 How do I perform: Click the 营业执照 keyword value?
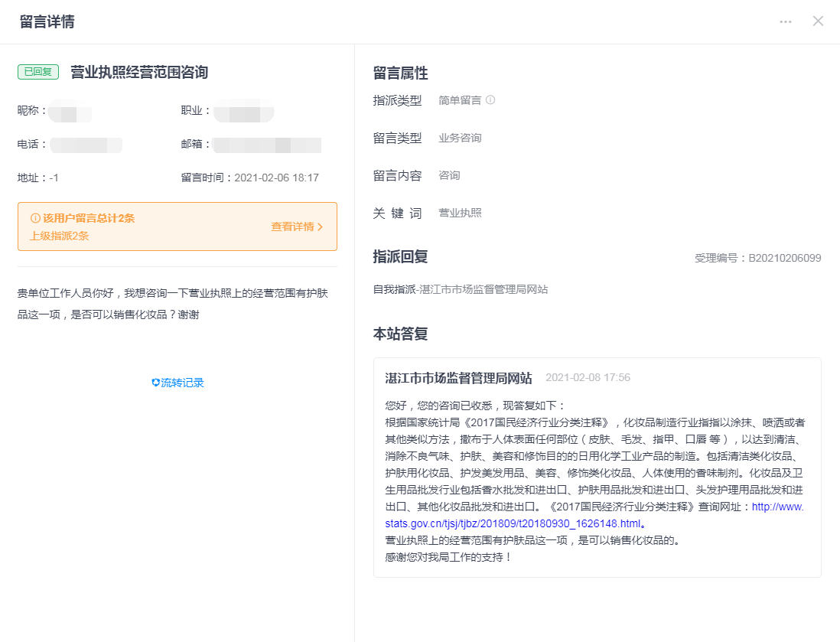tap(460, 213)
